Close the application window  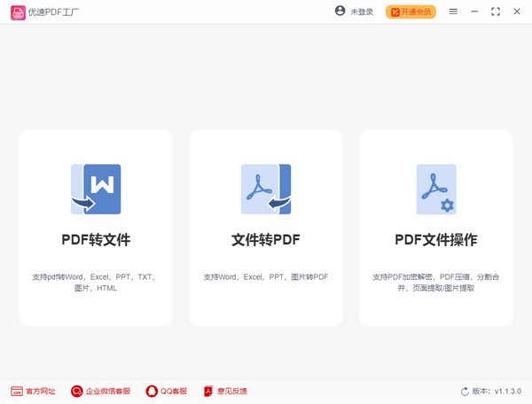click(x=517, y=12)
